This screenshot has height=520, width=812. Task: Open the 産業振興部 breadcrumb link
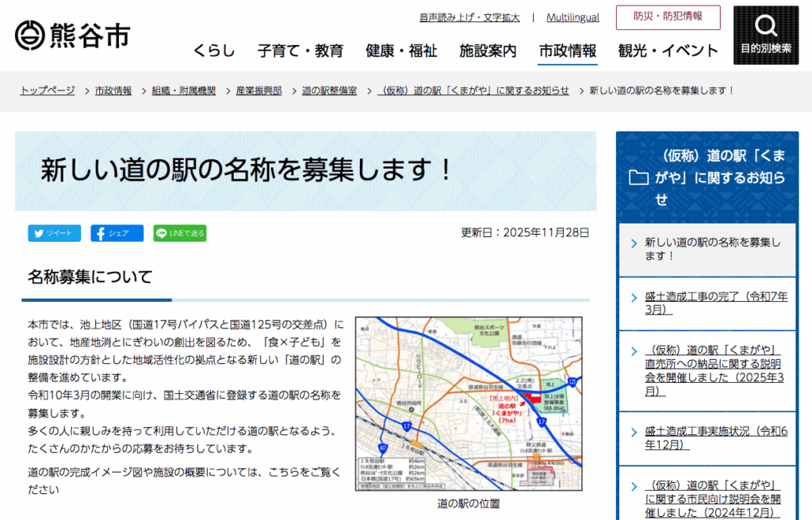tap(259, 90)
